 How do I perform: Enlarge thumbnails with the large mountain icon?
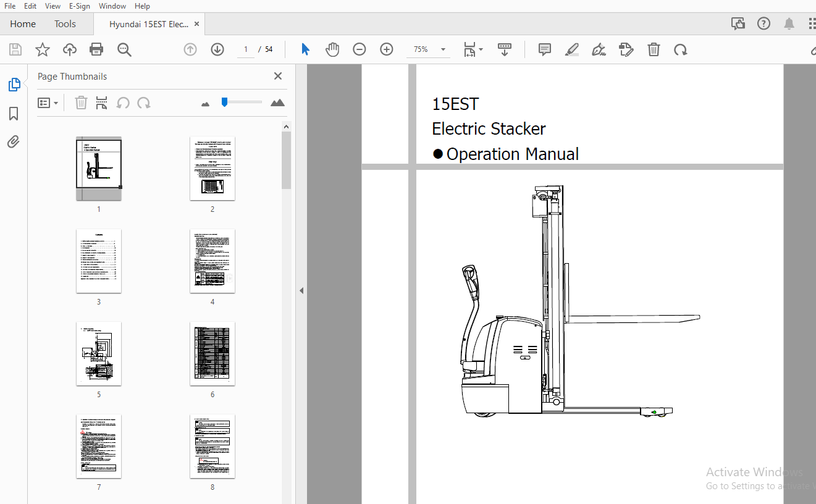pos(278,103)
